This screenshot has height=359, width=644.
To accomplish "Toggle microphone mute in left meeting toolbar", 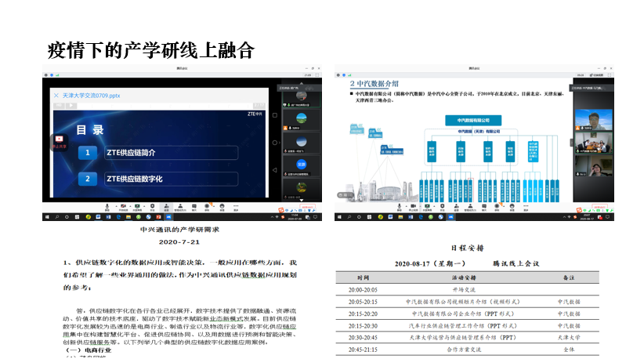I will (x=107, y=208).
